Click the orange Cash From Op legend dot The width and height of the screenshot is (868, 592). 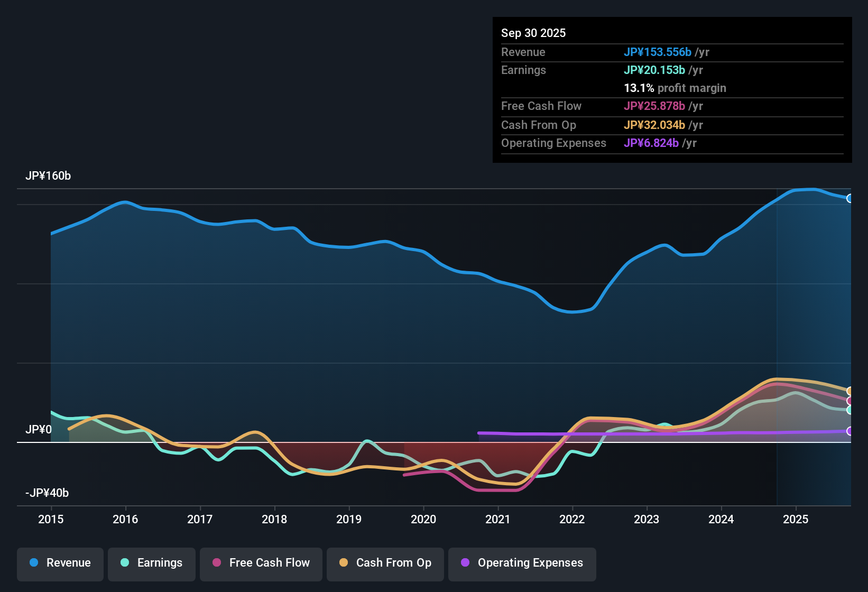344,563
